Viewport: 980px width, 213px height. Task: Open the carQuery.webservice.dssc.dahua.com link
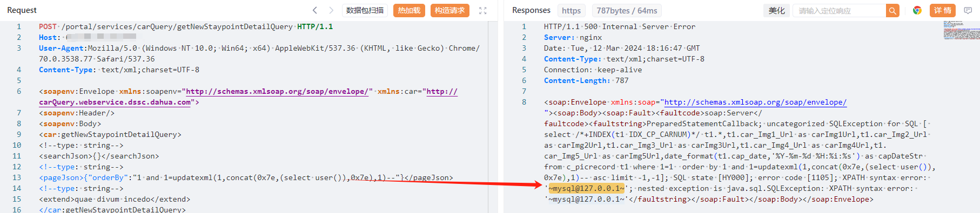[x=115, y=102]
